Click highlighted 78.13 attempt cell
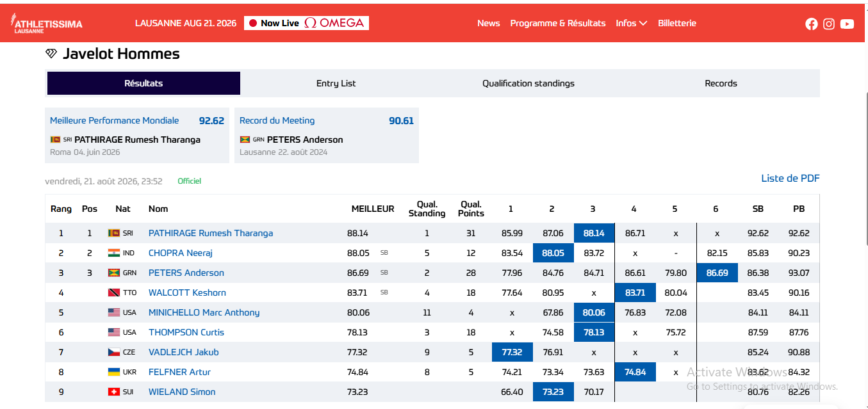Viewport: 868px width, 409px height. [x=594, y=332]
